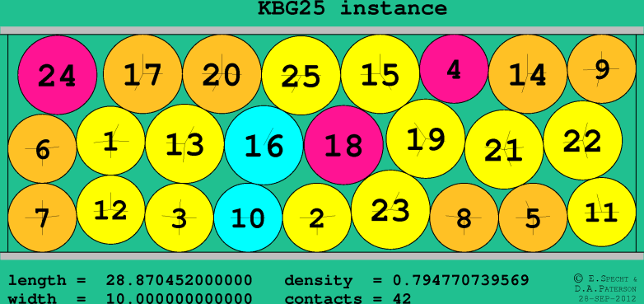Click the 'KBG25 instance' title text
The image size is (644, 304).
352,7
